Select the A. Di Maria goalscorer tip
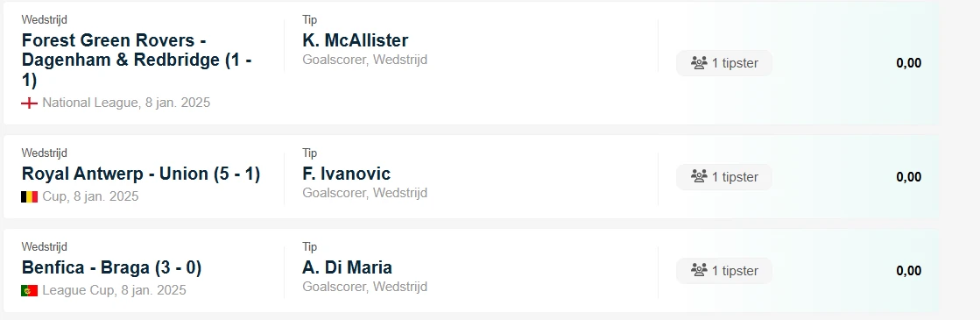 click(x=348, y=267)
